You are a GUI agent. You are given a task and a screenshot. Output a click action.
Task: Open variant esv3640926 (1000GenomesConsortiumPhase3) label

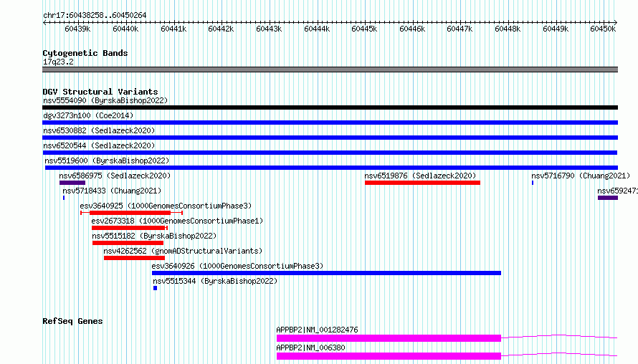tap(237, 266)
